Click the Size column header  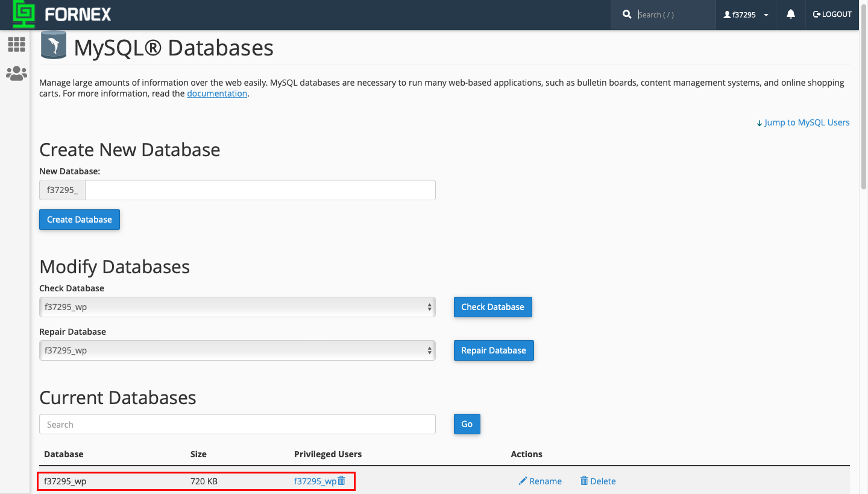[x=198, y=454]
